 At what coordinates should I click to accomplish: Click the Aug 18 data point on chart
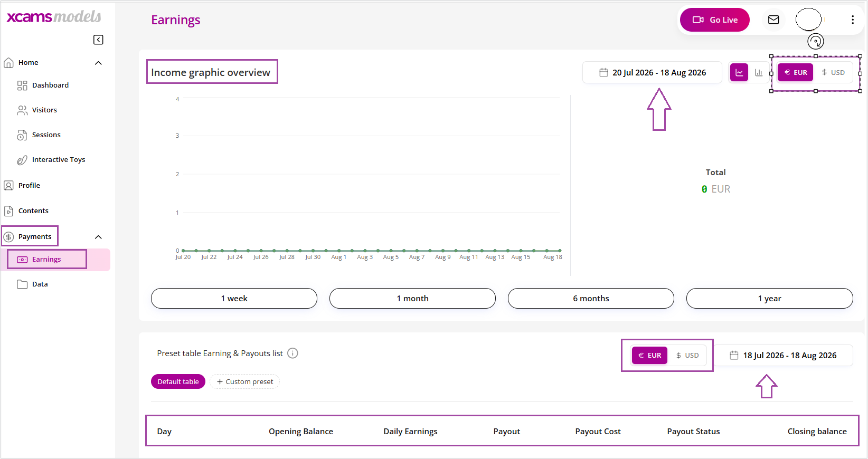[560, 251]
